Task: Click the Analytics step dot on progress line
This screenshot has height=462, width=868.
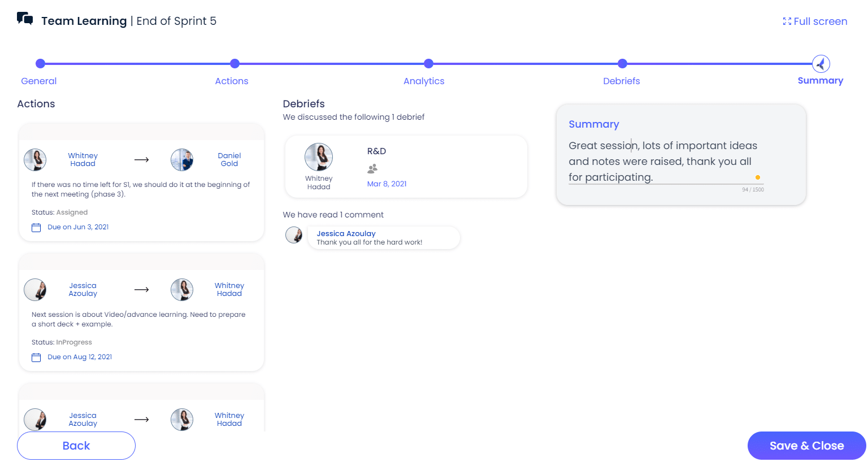Action: coord(429,64)
